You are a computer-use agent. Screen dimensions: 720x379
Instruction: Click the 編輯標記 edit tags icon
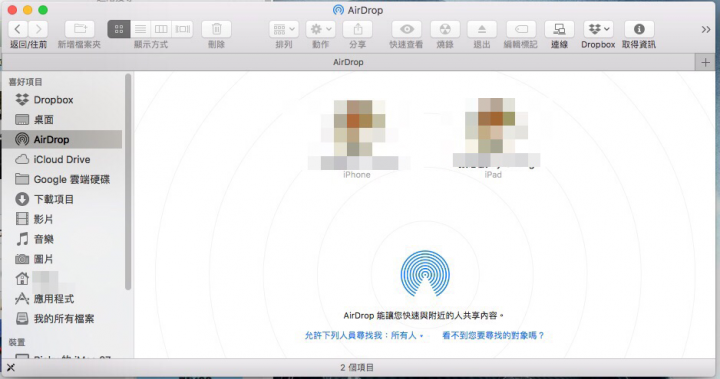521,29
